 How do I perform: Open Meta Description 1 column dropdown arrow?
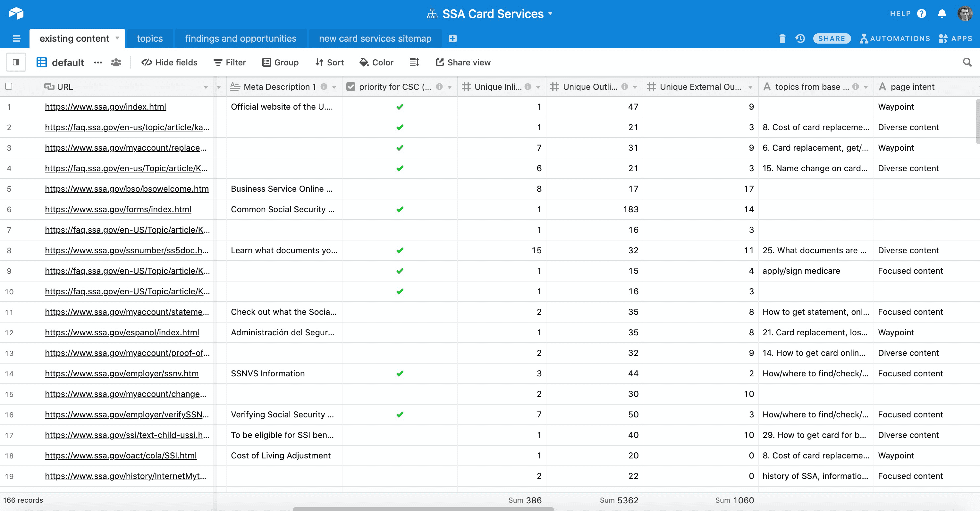[334, 87]
